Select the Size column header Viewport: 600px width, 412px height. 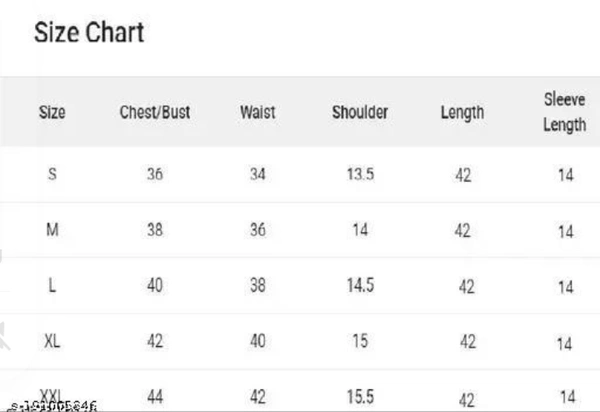click(x=52, y=112)
